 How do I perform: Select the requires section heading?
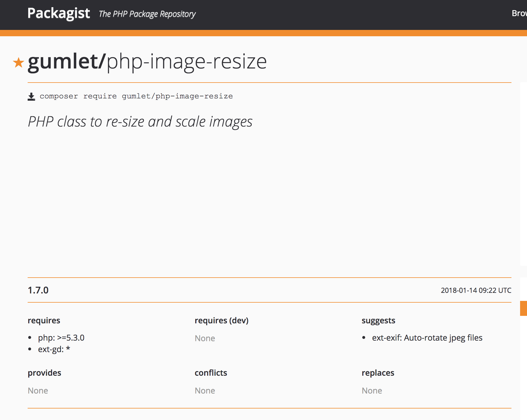pyautogui.click(x=44, y=320)
